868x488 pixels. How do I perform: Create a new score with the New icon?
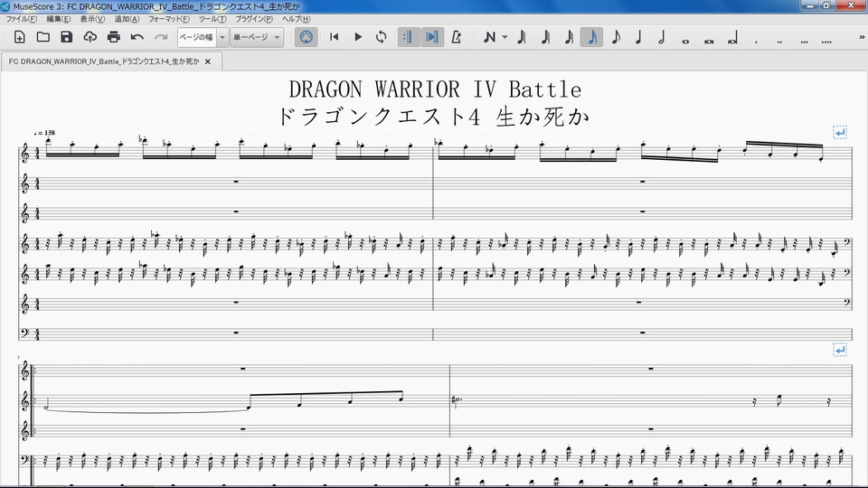(19, 37)
